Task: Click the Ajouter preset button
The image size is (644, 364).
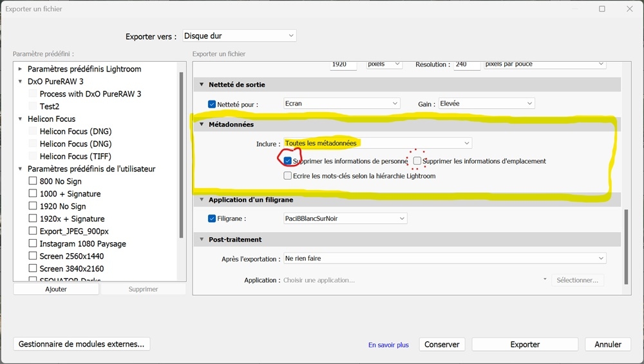Action: pos(56,289)
